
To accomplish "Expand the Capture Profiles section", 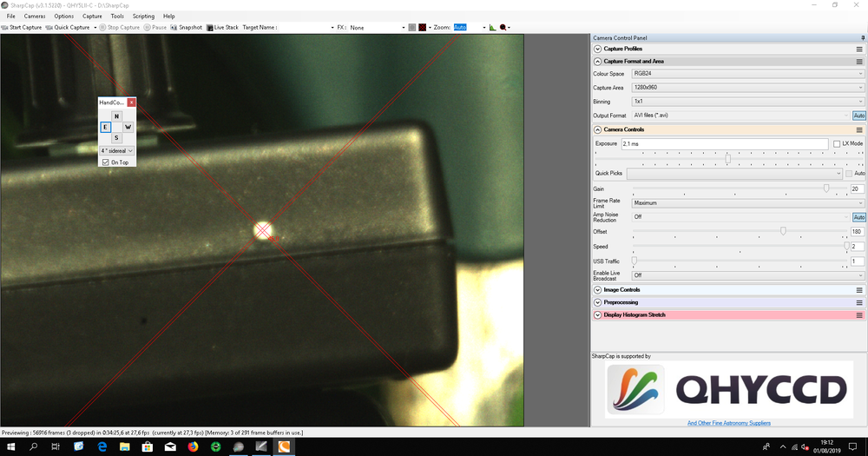I will click(597, 49).
